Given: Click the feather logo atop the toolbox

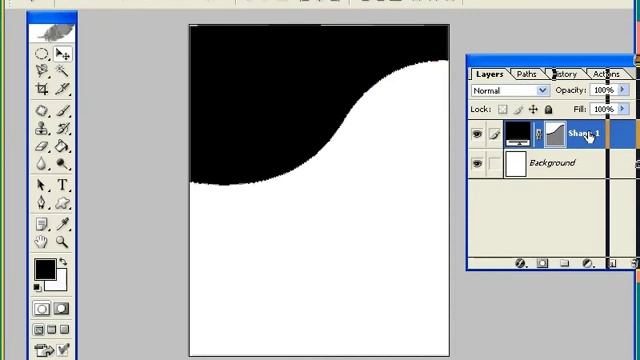Looking at the screenshot, I should [x=52, y=33].
